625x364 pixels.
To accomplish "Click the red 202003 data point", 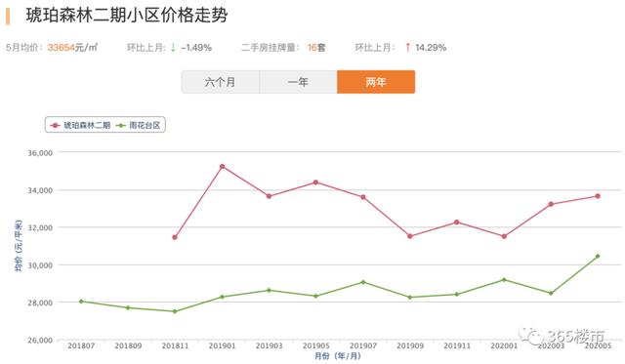I will [551, 204].
